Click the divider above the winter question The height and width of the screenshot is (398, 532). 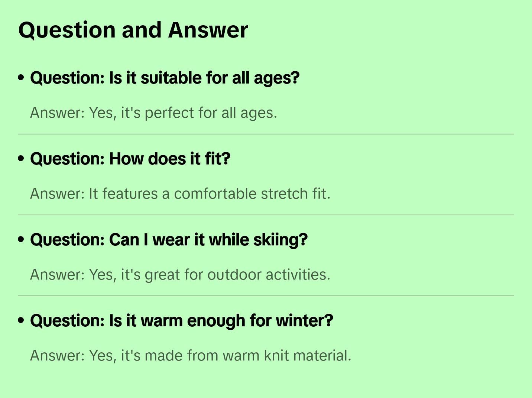point(266,296)
